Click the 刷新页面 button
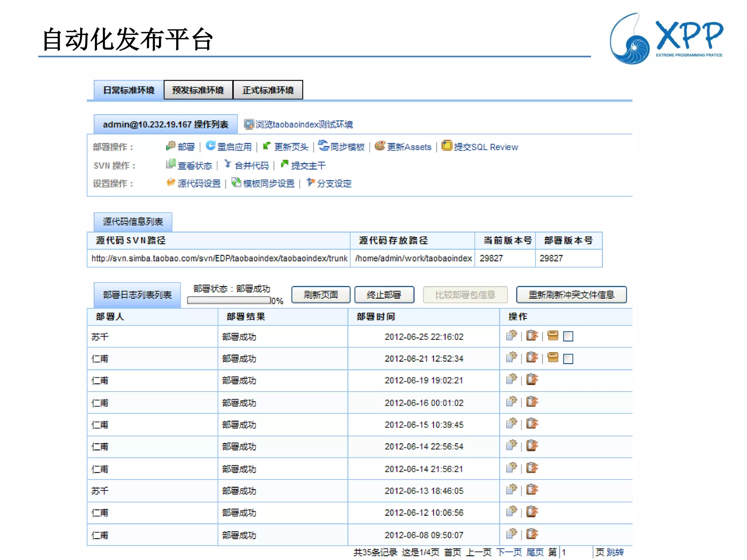This screenshot has width=747, height=560. click(x=321, y=295)
